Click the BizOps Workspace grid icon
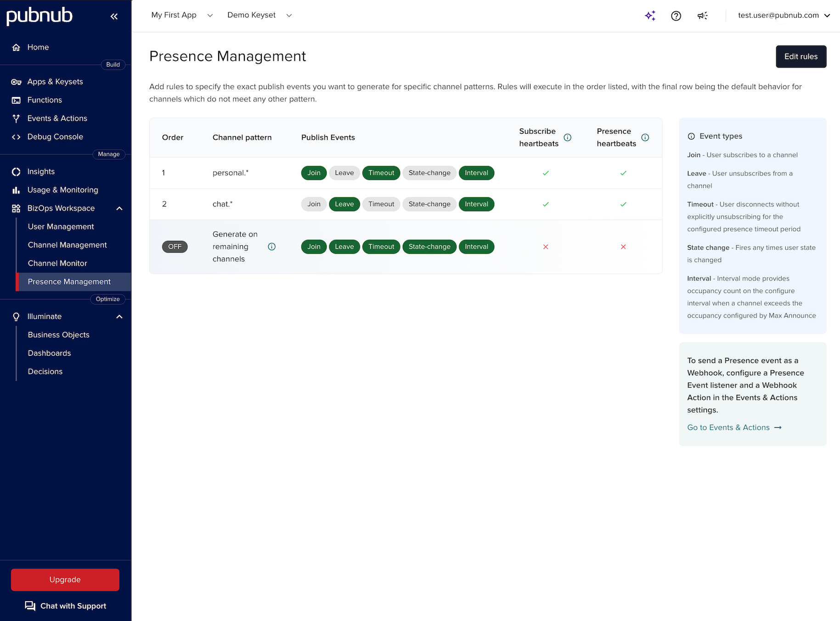 pos(16,208)
